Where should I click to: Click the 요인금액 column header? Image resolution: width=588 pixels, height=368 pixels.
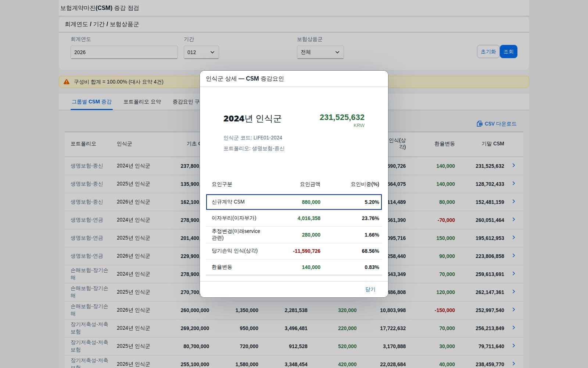[310, 184]
